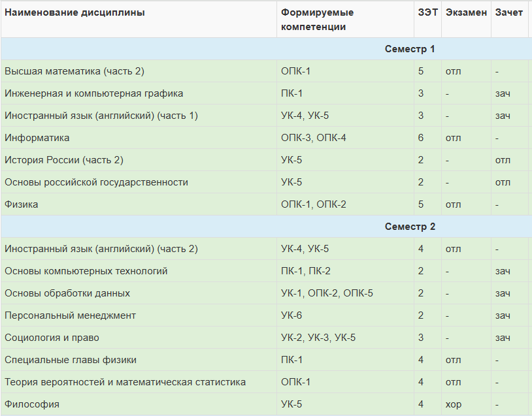
Task: Click the «Экзамен» column header
Action: [x=465, y=11]
